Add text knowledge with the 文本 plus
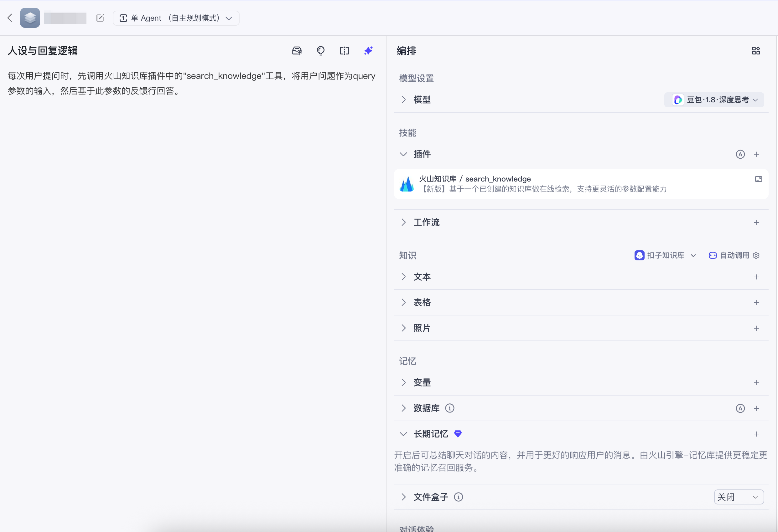The height and width of the screenshot is (532, 778). (x=757, y=277)
